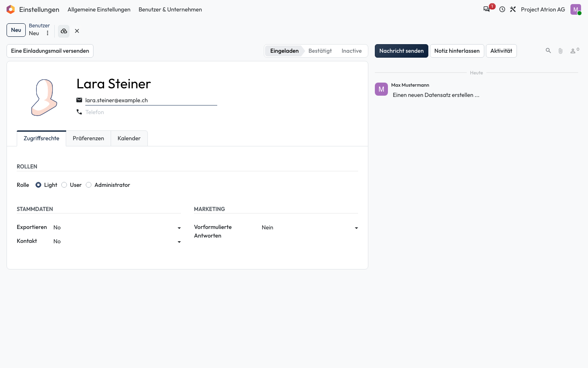Follow the Benutzer breadcrumb link

pos(39,25)
